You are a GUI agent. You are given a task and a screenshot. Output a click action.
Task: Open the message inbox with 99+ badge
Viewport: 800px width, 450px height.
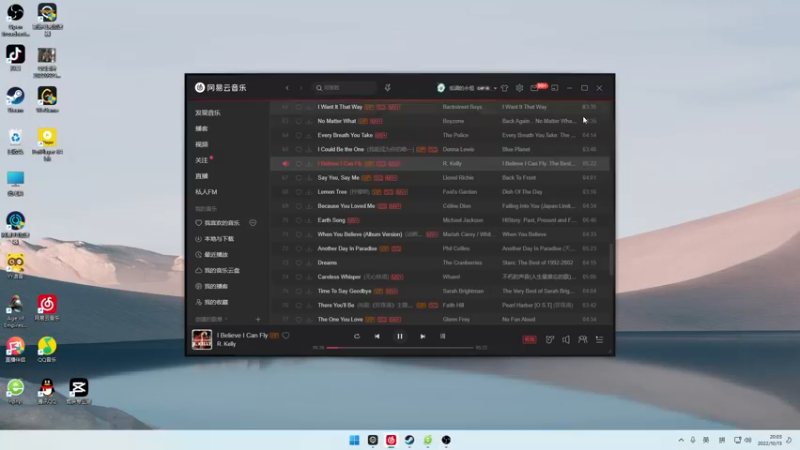click(534, 88)
